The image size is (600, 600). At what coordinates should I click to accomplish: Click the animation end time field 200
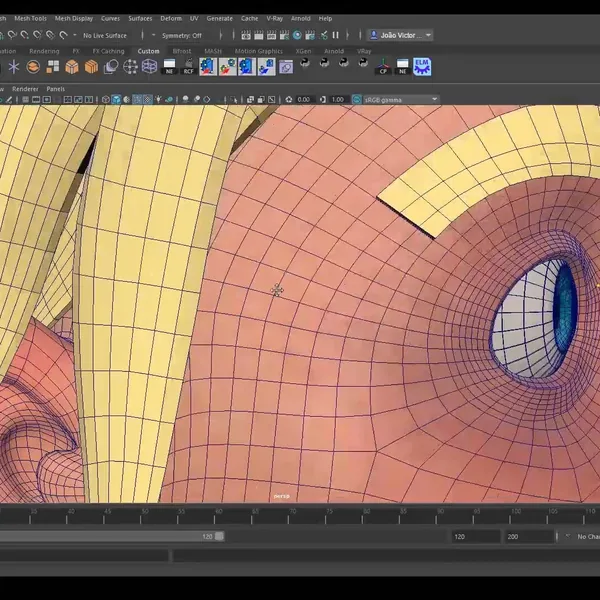(529, 536)
